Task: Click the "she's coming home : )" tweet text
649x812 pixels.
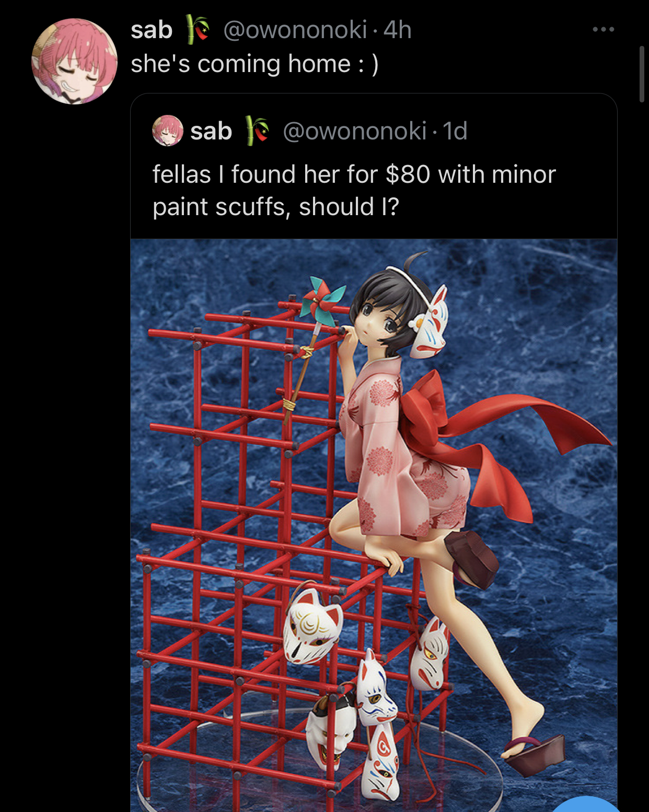Action: tap(254, 64)
